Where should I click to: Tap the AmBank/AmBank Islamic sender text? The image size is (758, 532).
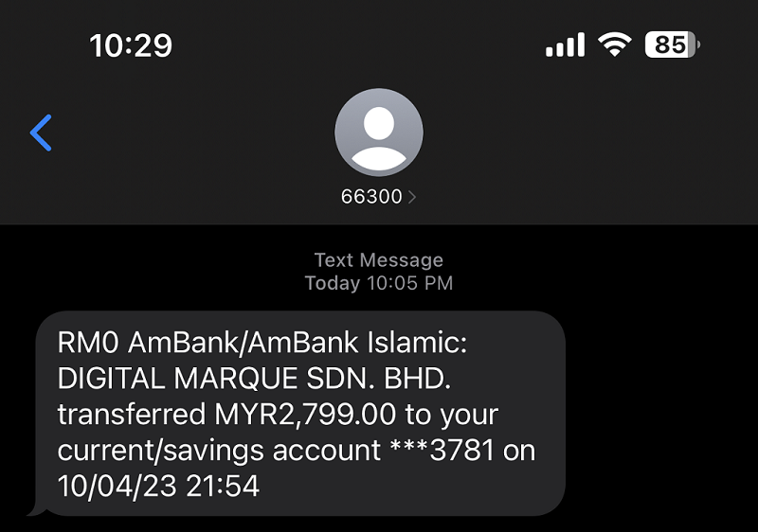click(x=298, y=343)
